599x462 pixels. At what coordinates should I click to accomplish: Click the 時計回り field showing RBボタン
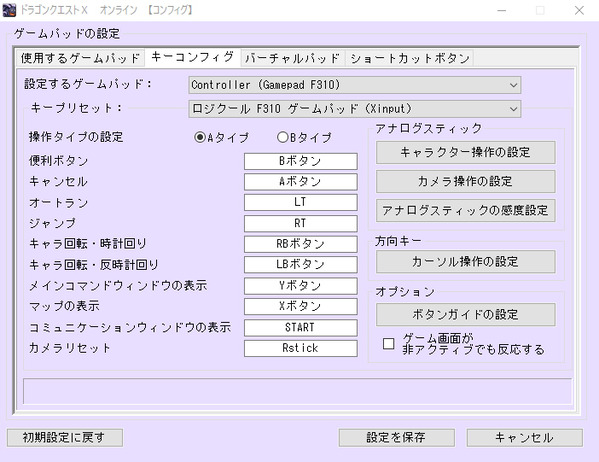pyautogui.click(x=301, y=244)
